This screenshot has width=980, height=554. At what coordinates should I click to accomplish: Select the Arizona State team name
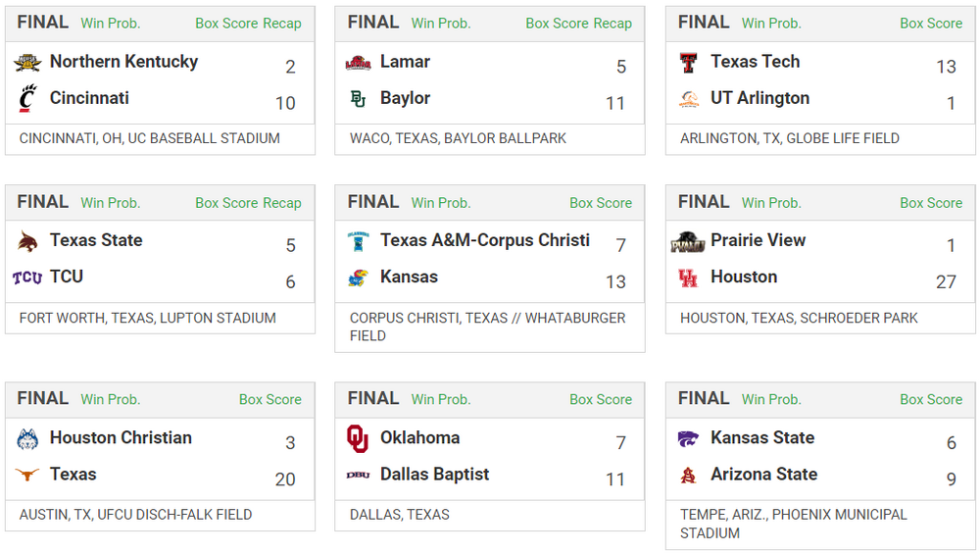(763, 475)
